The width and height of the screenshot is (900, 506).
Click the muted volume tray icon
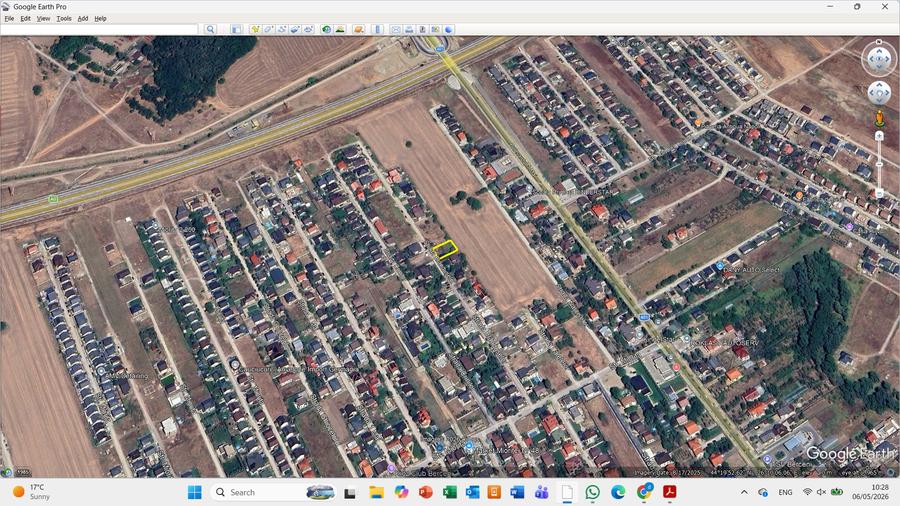point(821,492)
